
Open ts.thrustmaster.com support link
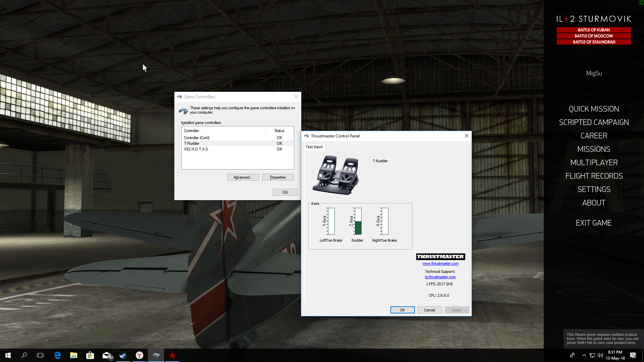(x=440, y=277)
